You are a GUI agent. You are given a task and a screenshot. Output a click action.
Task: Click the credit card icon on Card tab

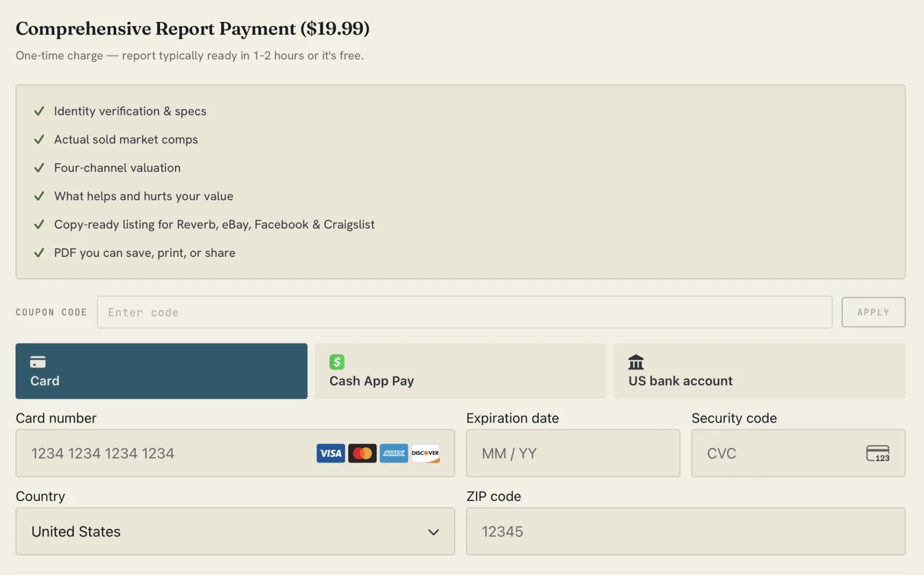click(38, 362)
